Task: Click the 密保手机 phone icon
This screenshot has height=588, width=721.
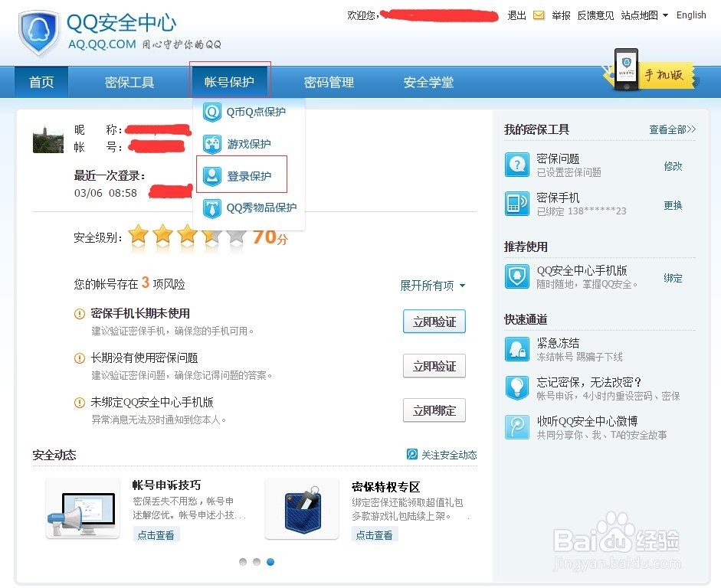Action: pos(516,204)
